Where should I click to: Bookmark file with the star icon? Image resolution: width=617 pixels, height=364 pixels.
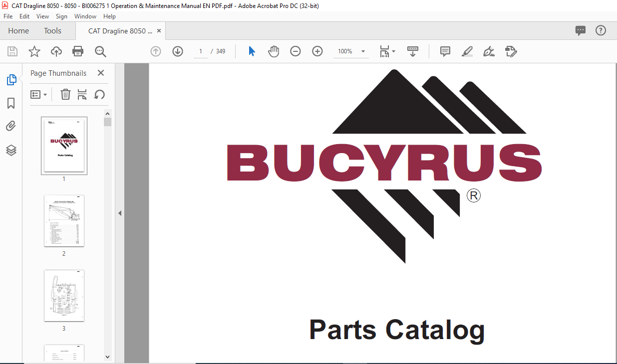(x=34, y=51)
